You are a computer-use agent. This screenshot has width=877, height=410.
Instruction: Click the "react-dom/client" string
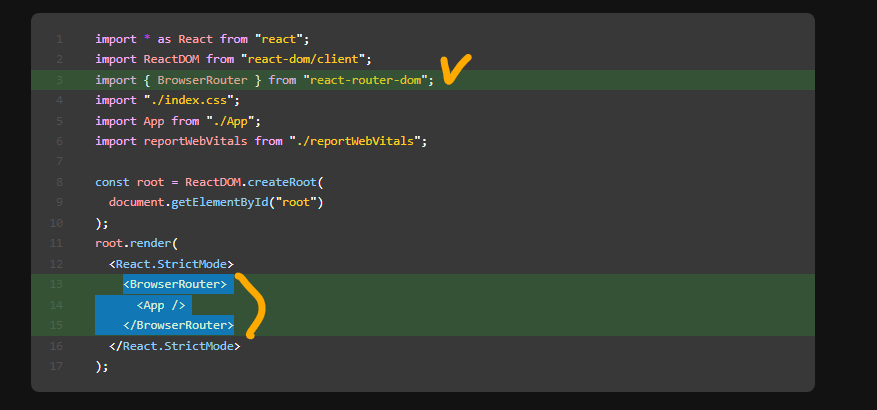click(303, 59)
